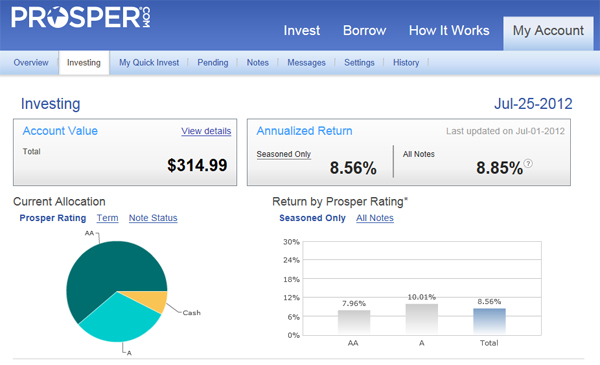Click the AA bar showing 7.96%
The height and width of the screenshot is (365, 600).
pos(354,322)
